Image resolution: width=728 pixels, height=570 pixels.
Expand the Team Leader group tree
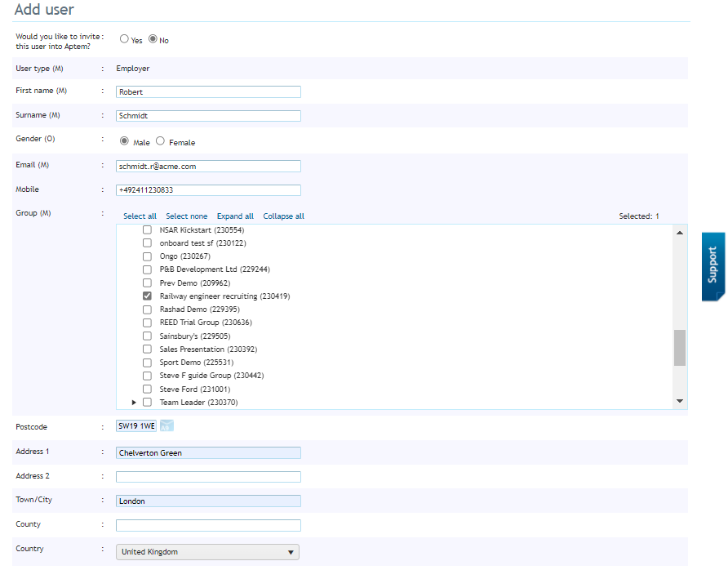coord(135,402)
